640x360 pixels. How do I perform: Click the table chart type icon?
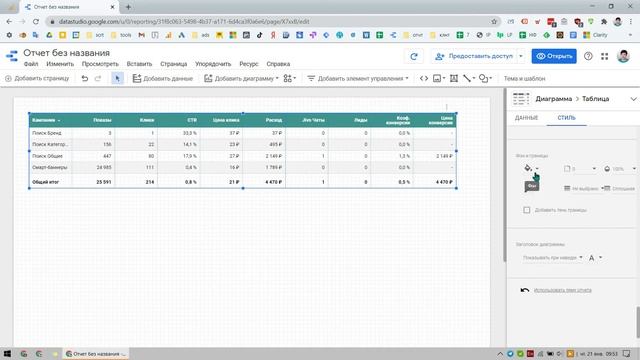[x=521, y=99]
